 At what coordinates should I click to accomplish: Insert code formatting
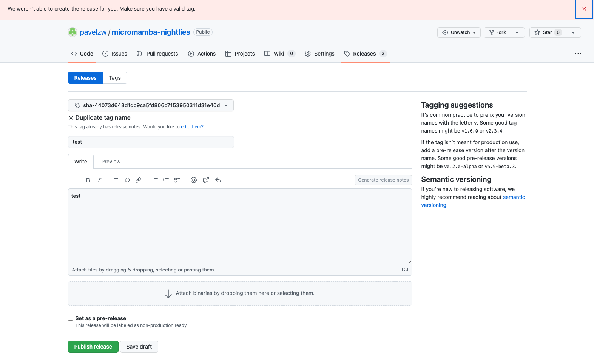pos(127,180)
